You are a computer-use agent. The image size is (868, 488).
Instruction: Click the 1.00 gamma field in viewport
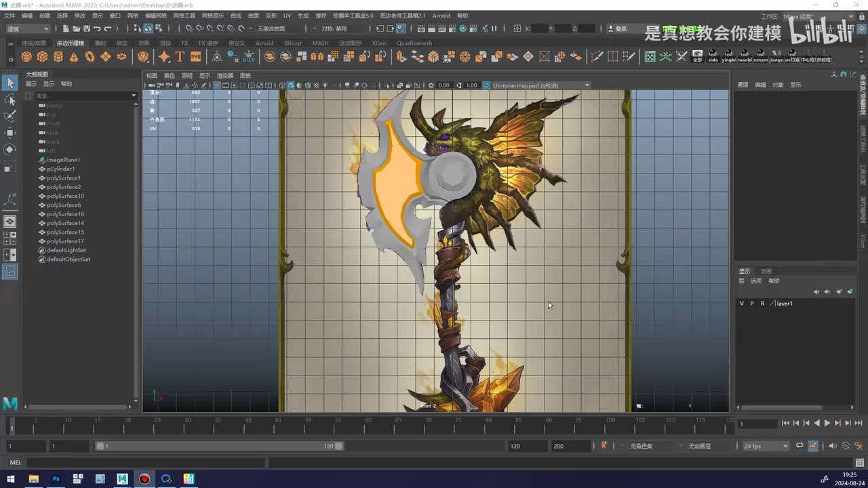tap(471, 85)
